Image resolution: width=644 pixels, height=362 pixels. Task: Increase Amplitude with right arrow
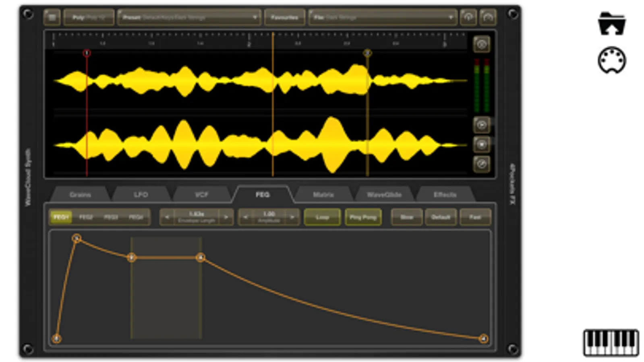click(x=292, y=217)
